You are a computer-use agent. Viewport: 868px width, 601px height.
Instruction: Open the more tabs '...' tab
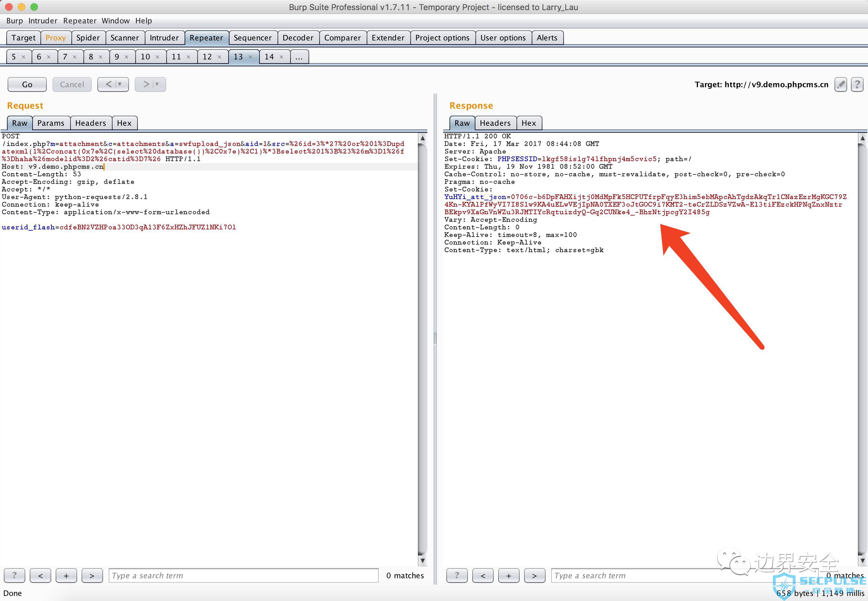coord(299,57)
